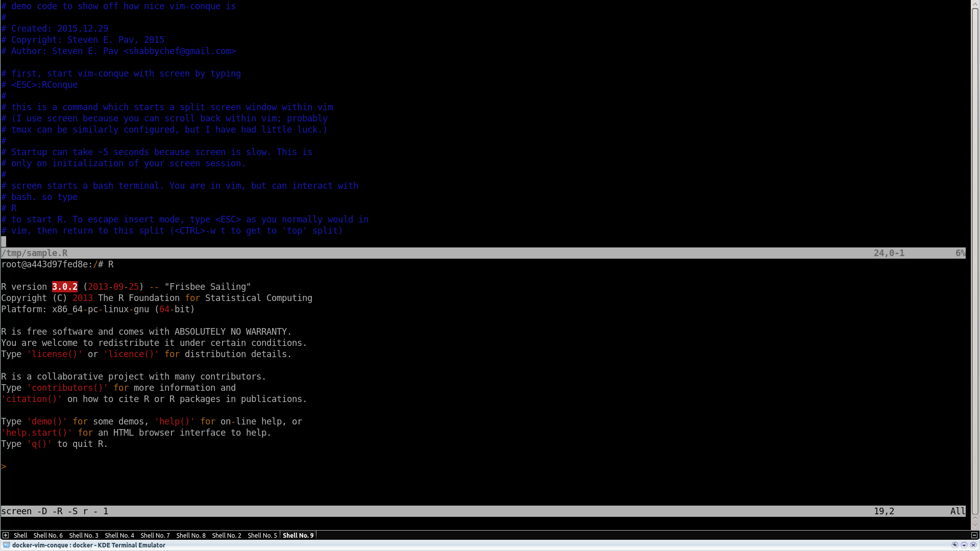Click the 'Frisbee Sailing' release name

(208, 287)
